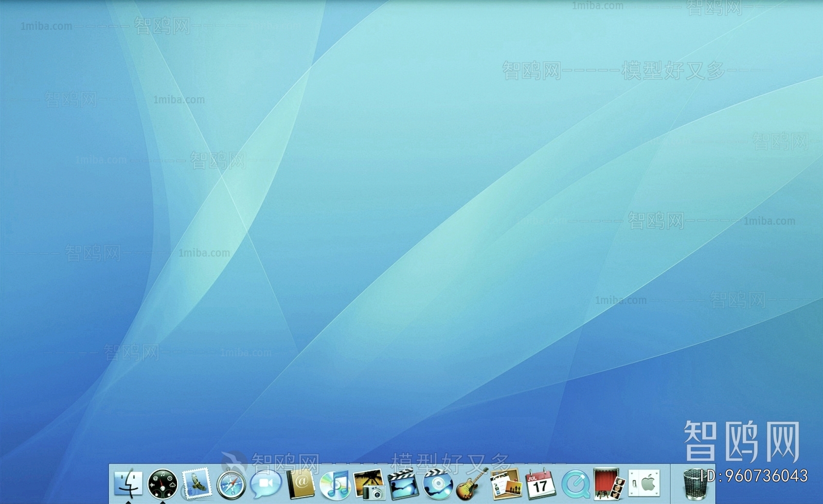The height and width of the screenshot is (504, 823).
Task: Launch Safari compass icon
Action: [x=231, y=485]
